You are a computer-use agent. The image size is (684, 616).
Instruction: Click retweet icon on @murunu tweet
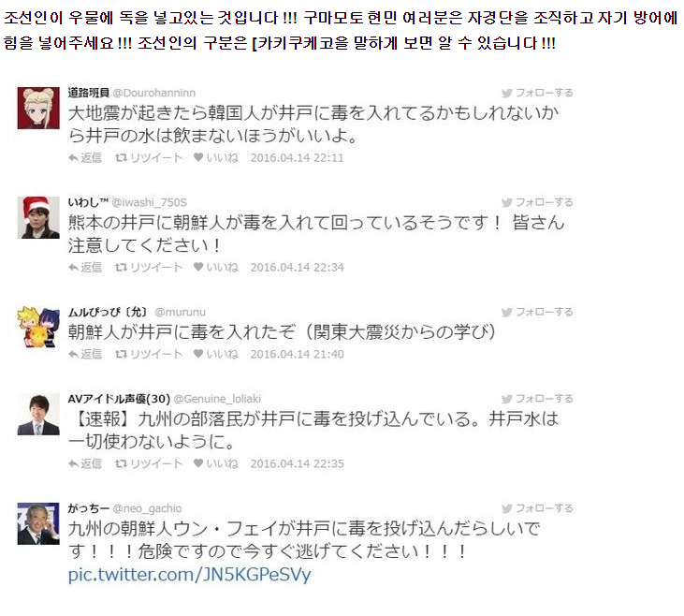click(121, 354)
